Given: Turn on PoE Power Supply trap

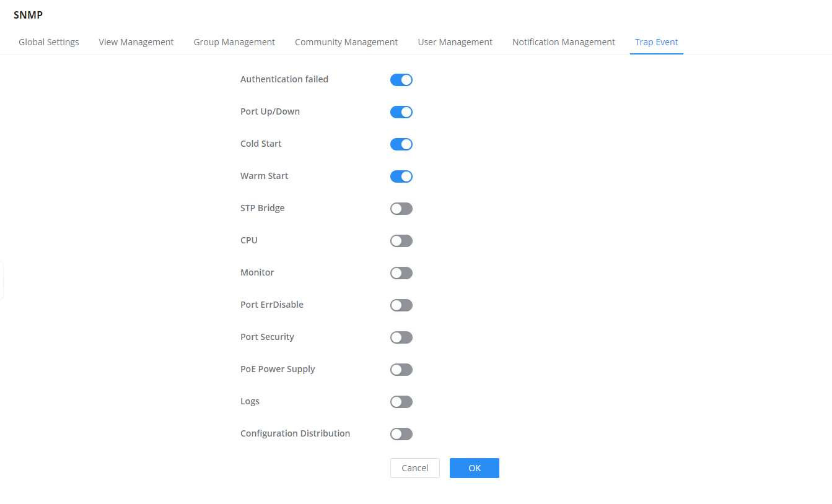Looking at the screenshot, I should point(401,370).
